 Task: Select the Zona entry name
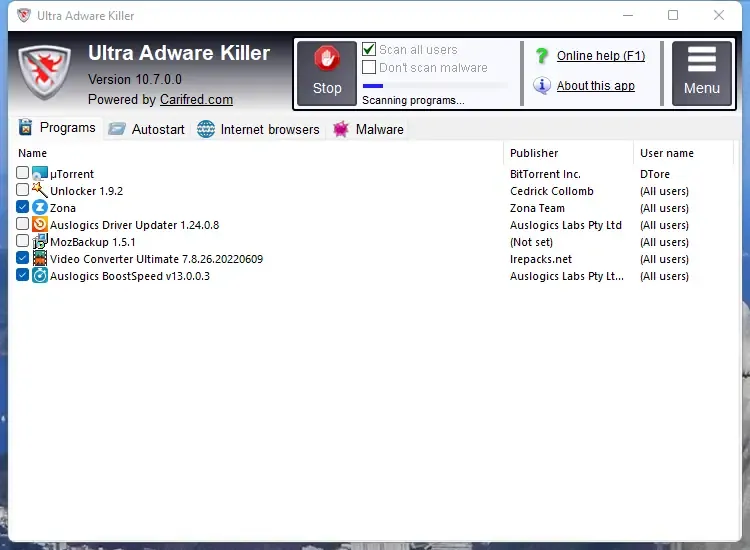(63, 208)
